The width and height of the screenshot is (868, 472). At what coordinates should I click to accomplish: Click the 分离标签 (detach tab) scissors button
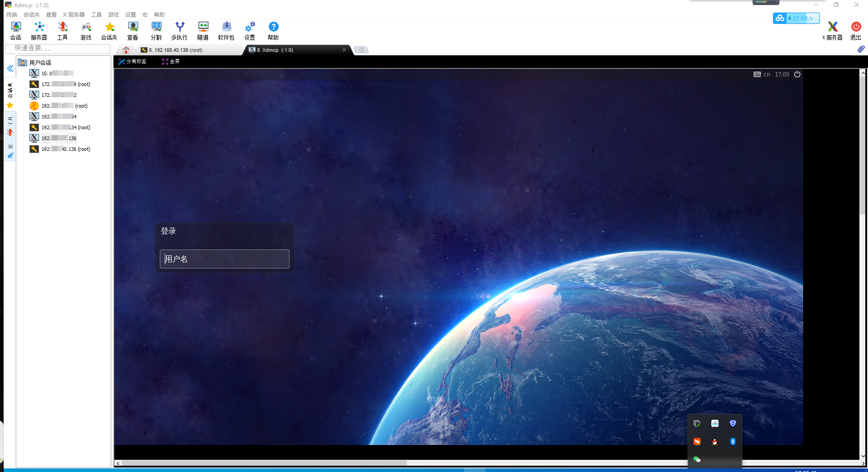pos(132,61)
